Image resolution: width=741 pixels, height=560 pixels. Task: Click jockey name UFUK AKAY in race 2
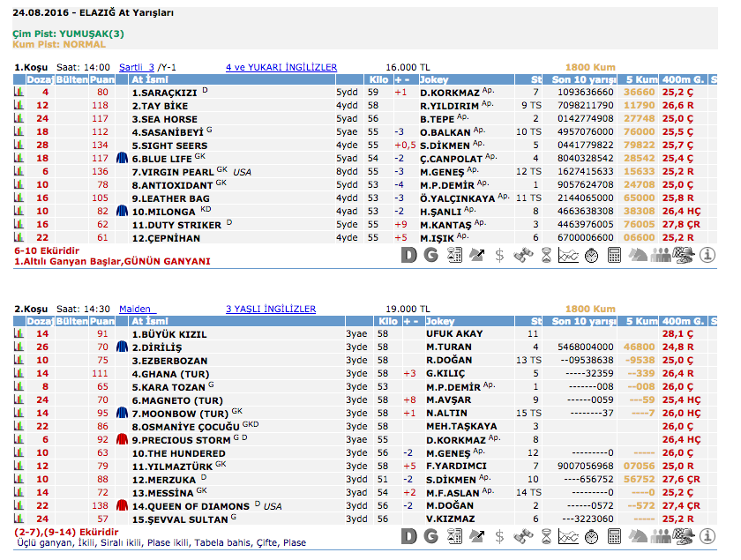click(454, 334)
